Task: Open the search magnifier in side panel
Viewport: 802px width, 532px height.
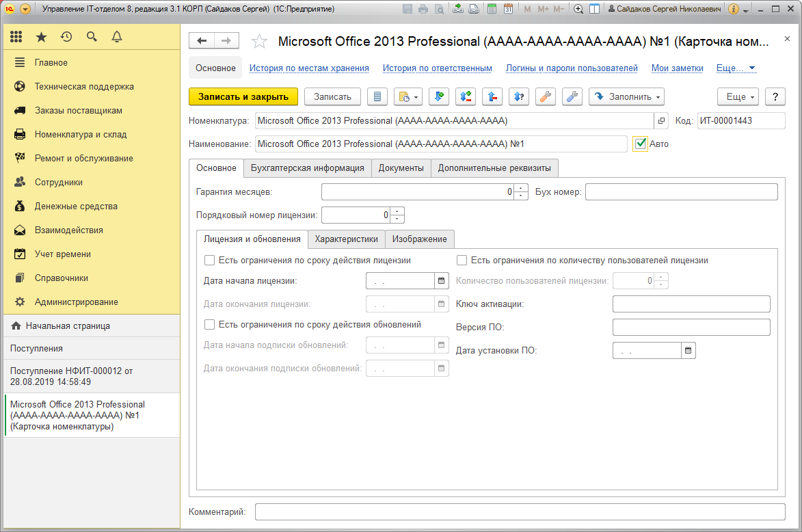Action: [x=92, y=37]
